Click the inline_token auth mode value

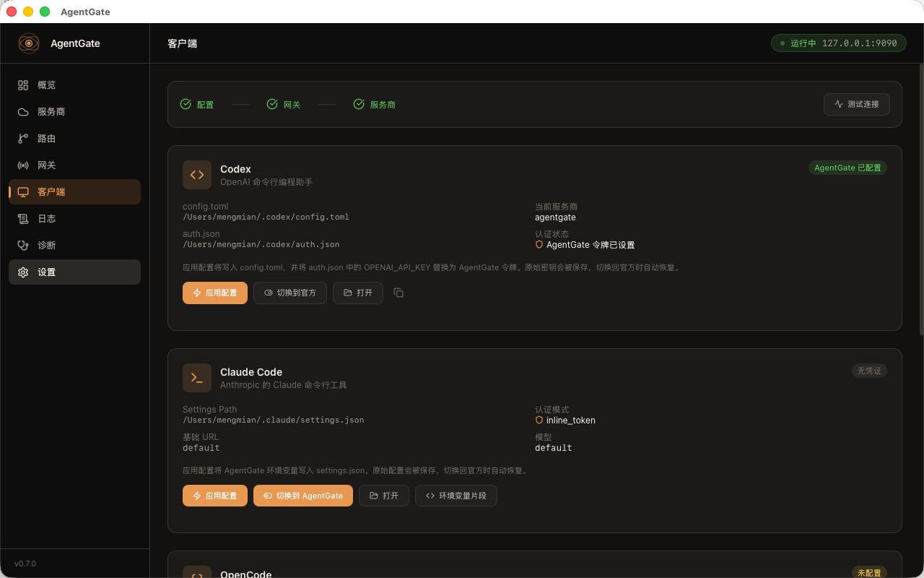(571, 420)
